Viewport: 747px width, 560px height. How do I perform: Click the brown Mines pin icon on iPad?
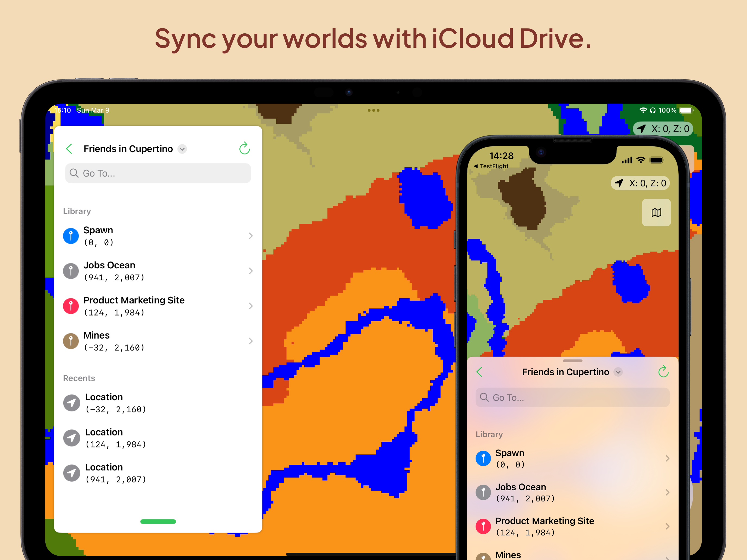71,341
